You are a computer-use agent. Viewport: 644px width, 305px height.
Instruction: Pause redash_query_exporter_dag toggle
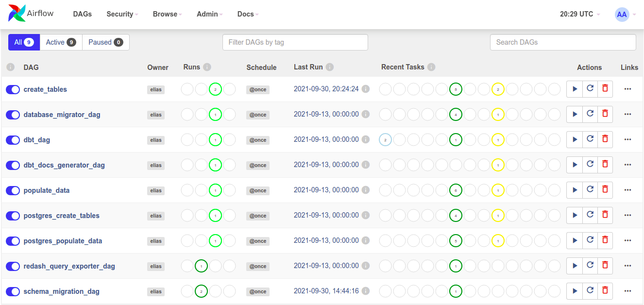13,266
